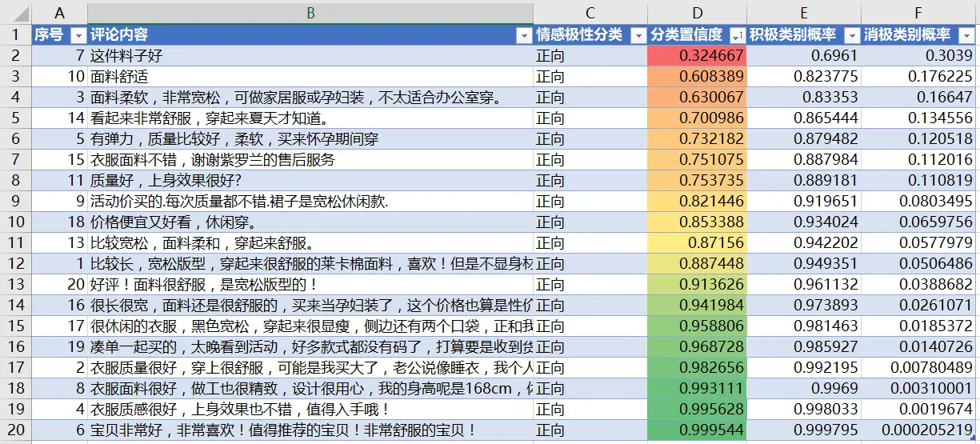Viewport: 980px width, 444px height.
Task: Click the comment starting 衣服质感很好
Action: [310, 410]
